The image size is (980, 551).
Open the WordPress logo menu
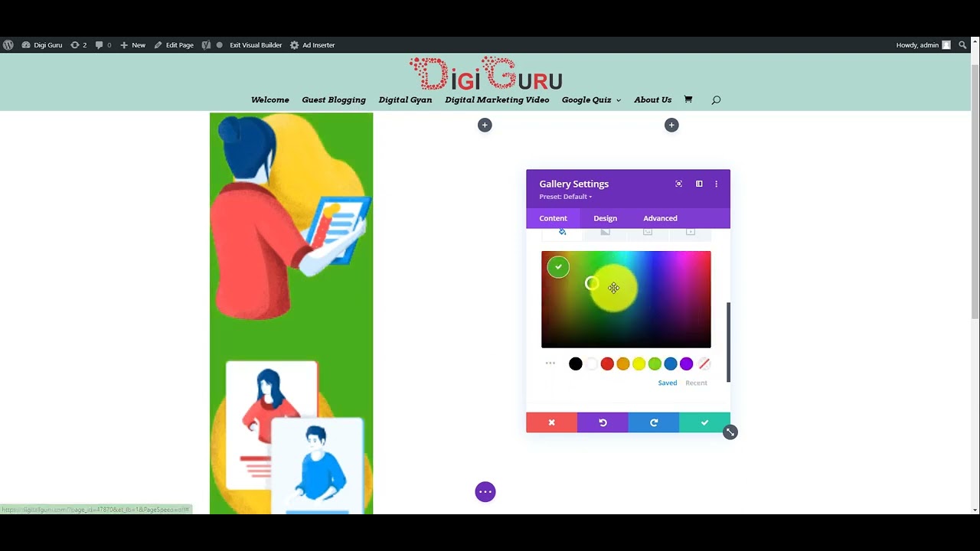tap(8, 45)
